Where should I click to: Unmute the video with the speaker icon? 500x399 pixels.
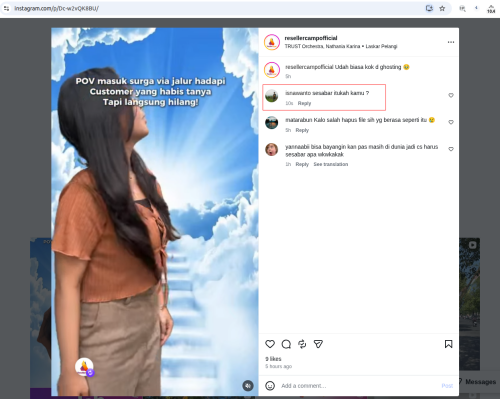tap(248, 386)
